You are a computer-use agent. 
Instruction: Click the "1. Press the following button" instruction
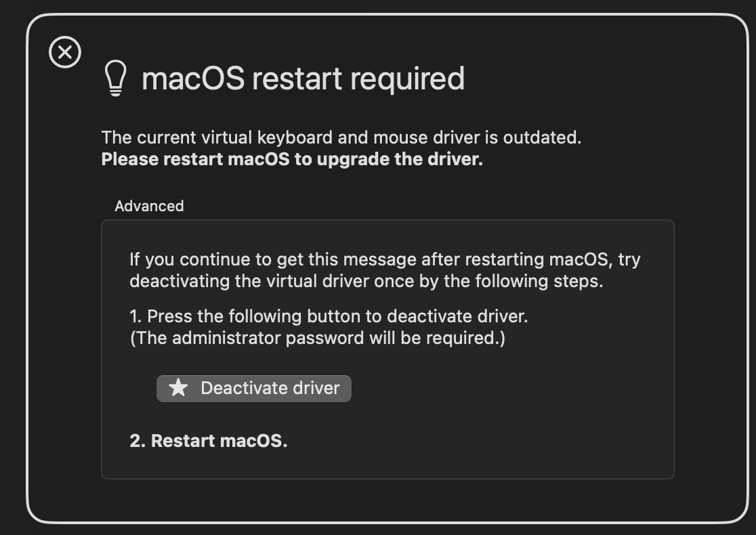click(x=329, y=316)
